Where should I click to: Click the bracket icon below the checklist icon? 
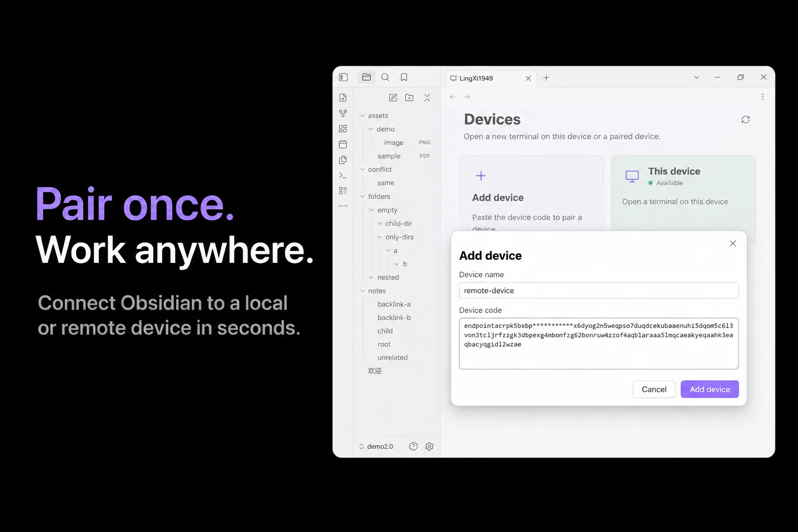343,206
